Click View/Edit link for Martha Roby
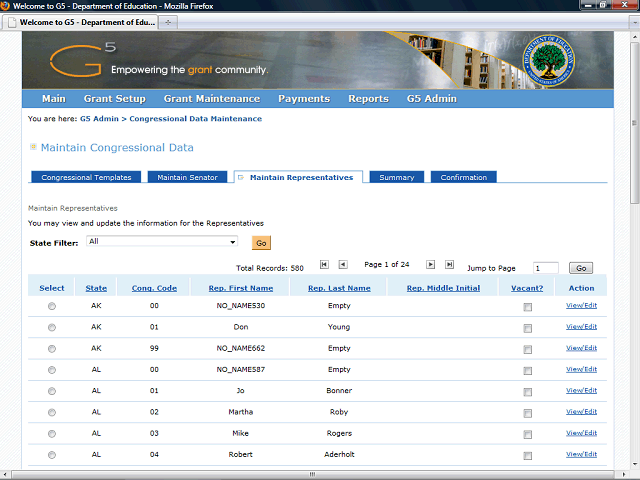The image size is (640, 480). click(x=581, y=411)
